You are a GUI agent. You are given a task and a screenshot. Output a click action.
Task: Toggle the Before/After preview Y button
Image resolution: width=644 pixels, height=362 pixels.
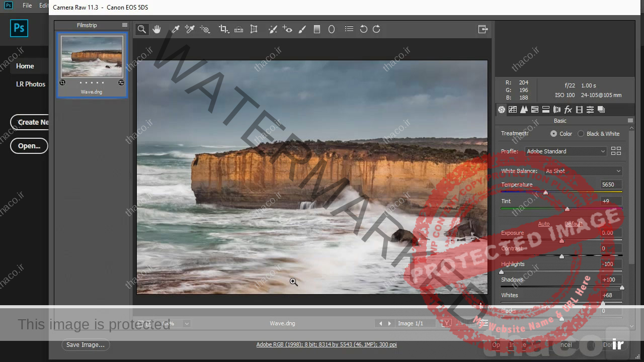point(446,323)
